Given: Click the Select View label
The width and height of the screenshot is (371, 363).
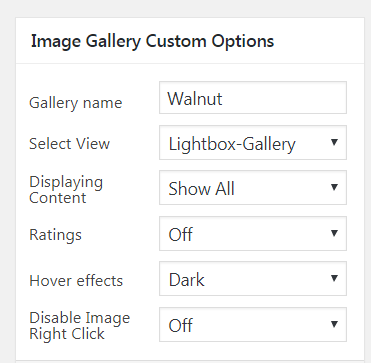Looking at the screenshot, I should [69, 144].
